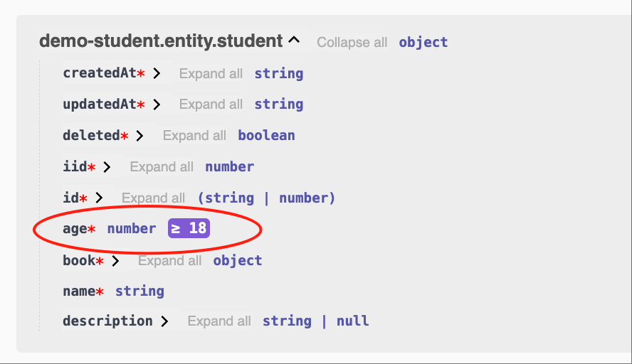The height and width of the screenshot is (364, 632).
Task: Expand the iid property chevron
Action: coord(107,166)
